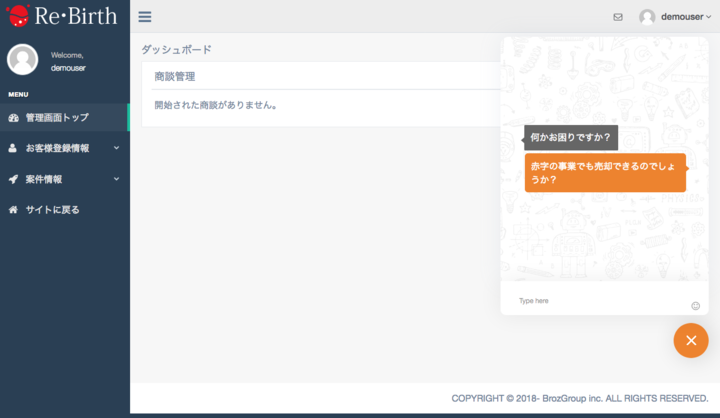Open お客様登録情報 menu item

(x=64, y=148)
